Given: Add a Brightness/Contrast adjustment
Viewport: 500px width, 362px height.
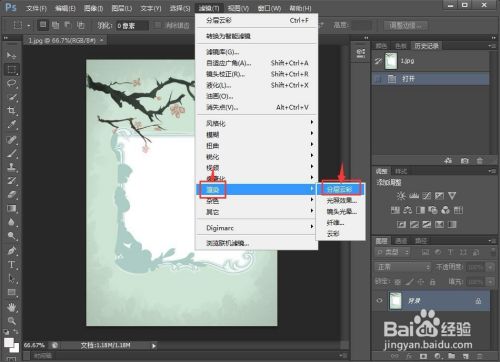Looking at the screenshot, I should [x=401, y=196].
